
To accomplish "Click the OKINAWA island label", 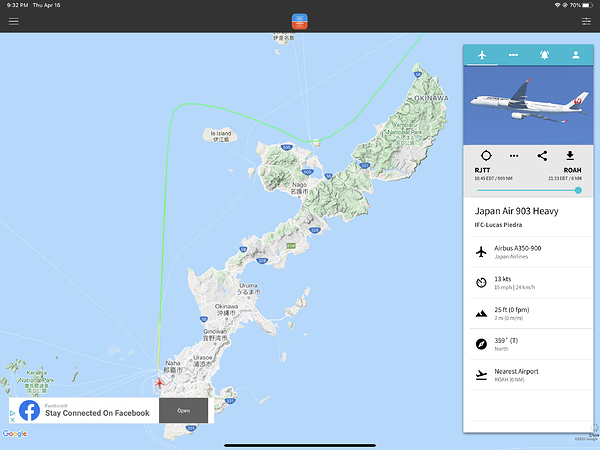I will 431,98.
